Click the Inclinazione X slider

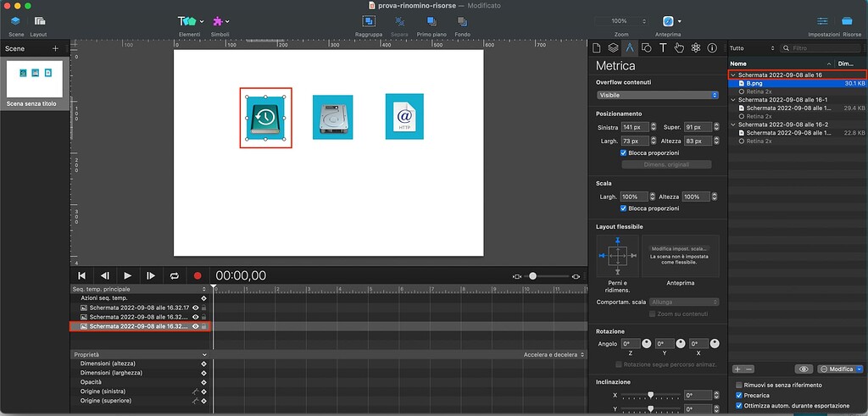pyautogui.click(x=650, y=395)
